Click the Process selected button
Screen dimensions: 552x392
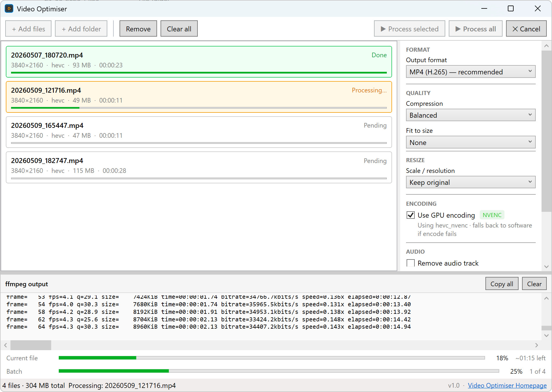[409, 29]
